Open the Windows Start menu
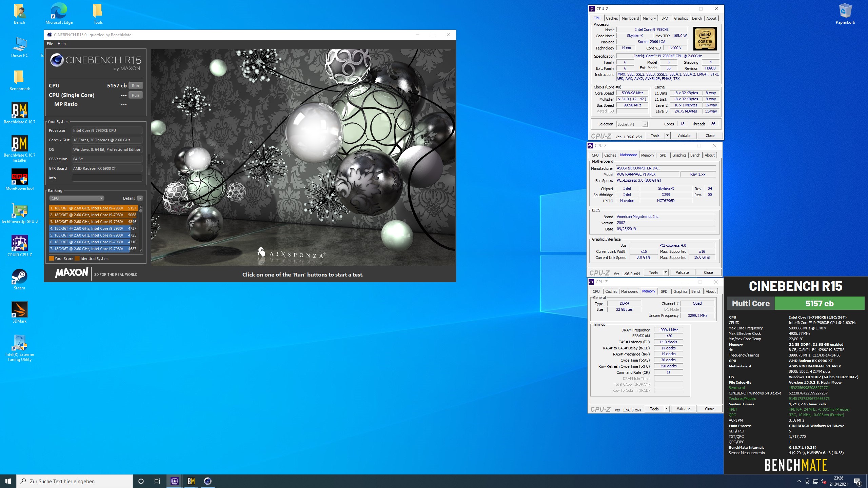The width and height of the screenshot is (868, 488). 8,481
